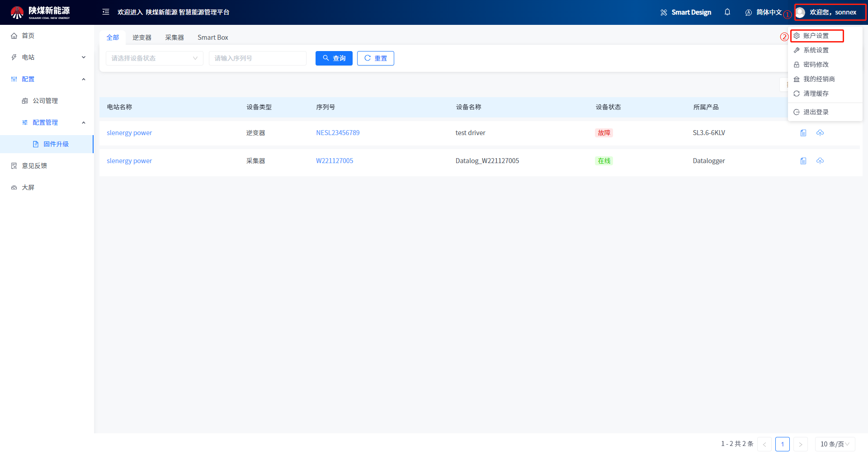
Task: Open the document icon for Datalogger row
Action: click(x=803, y=161)
